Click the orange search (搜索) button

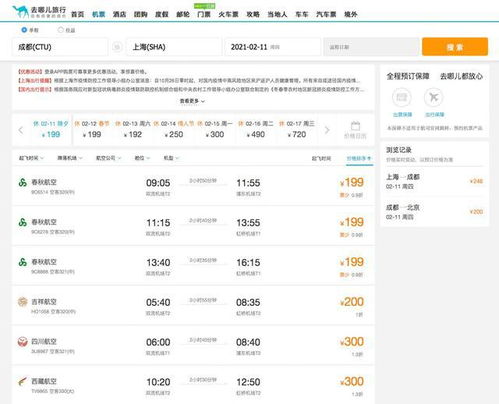point(455,47)
